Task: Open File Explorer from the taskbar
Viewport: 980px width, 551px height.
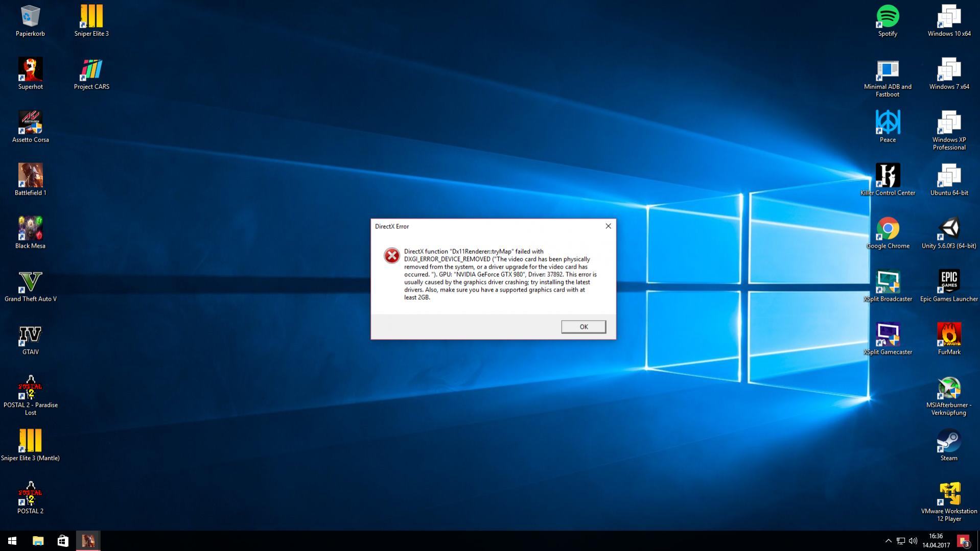Action: pos(38,541)
